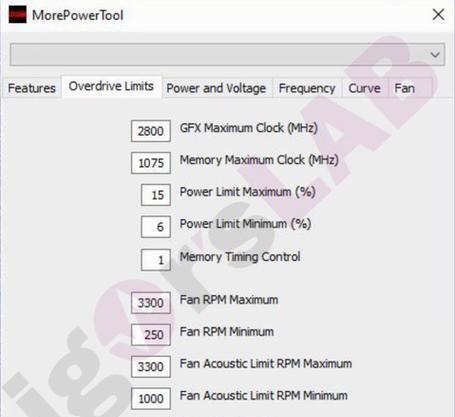Click the Memory Timing Control value box
455x417 pixels.
[x=156, y=260]
